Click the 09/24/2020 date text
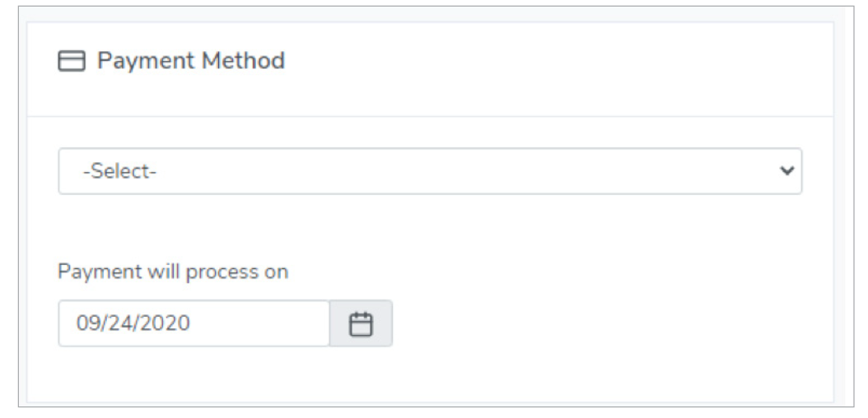 pos(133,324)
